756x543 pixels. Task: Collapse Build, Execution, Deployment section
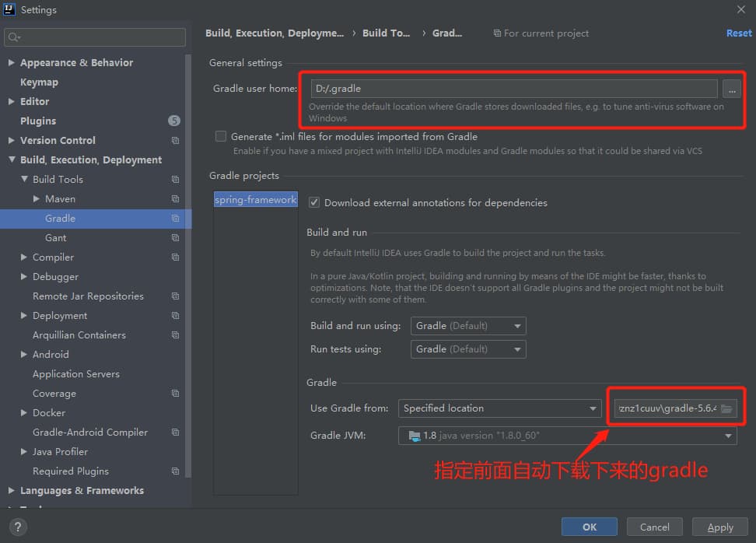pyautogui.click(x=12, y=159)
